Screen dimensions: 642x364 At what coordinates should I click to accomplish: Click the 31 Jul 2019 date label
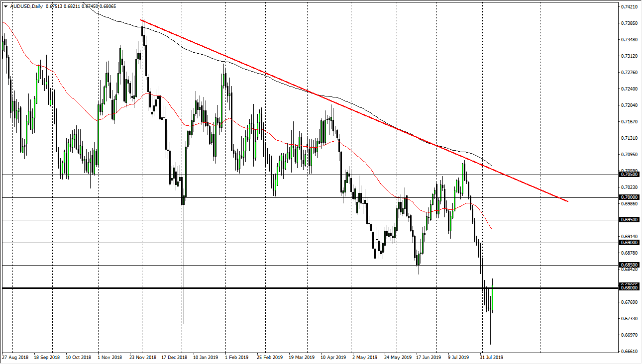point(490,357)
